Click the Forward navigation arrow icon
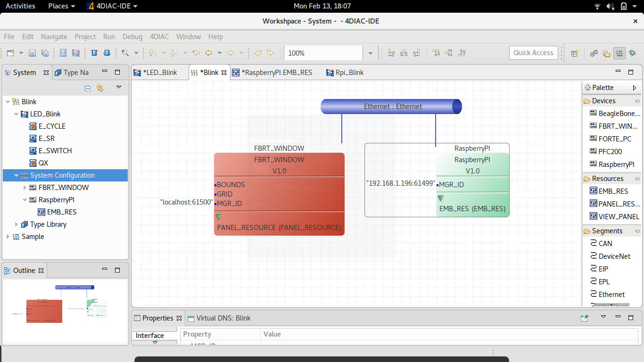Image resolution: width=644 pixels, height=362 pixels. click(231, 53)
